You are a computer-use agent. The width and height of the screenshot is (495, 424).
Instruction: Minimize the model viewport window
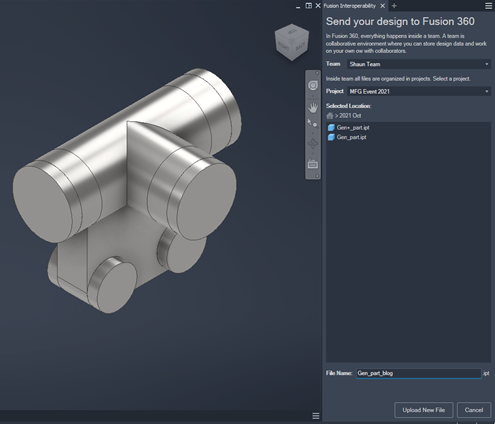[x=298, y=6]
